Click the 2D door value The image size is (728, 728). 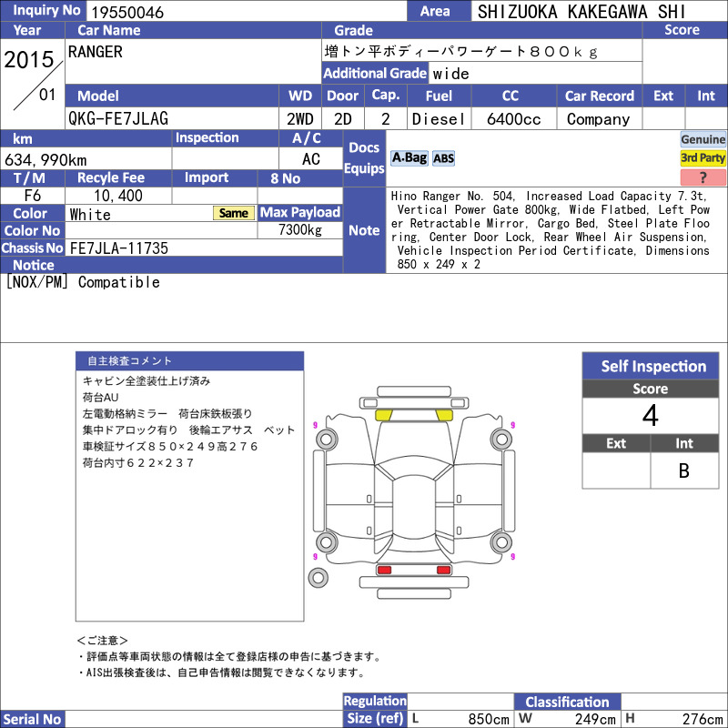(x=343, y=119)
